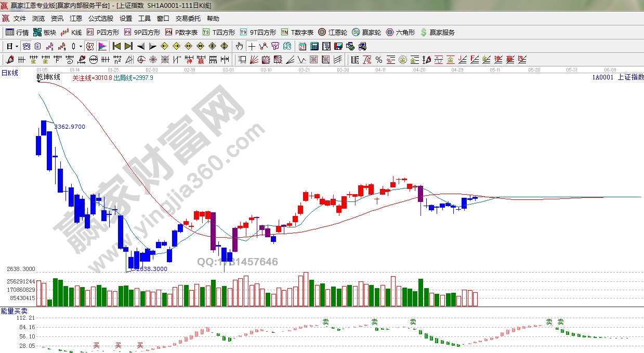Toggle the 权 price adjustment button
The width and height of the screenshot is (644, 353).
(x=90, y=46)
